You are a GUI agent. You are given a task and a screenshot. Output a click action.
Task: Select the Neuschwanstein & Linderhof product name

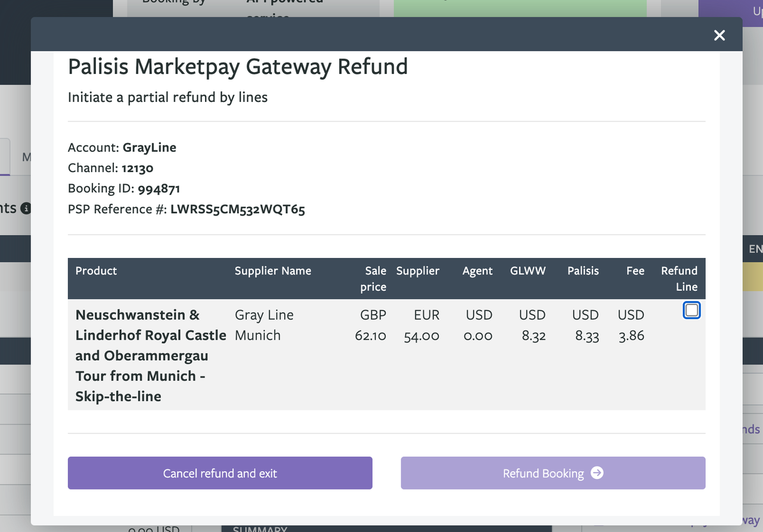point(151,356)
